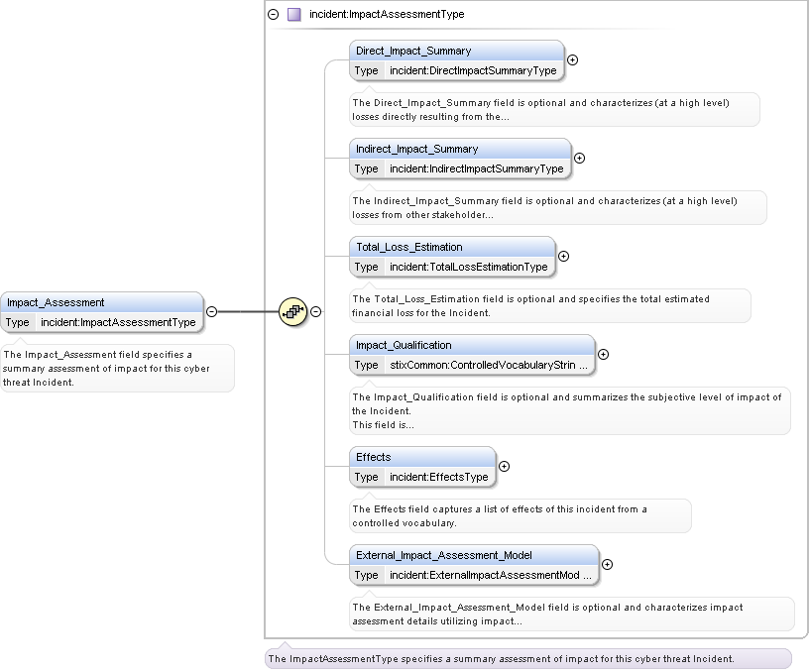Open incident:TotalLossEstimationType type link
Screen dimensions: 810x672
click(x=468, y=267)
